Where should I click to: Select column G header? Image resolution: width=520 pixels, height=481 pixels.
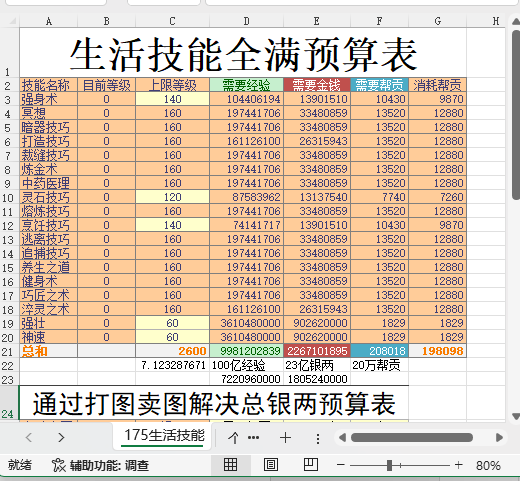[x=438, y=22]
